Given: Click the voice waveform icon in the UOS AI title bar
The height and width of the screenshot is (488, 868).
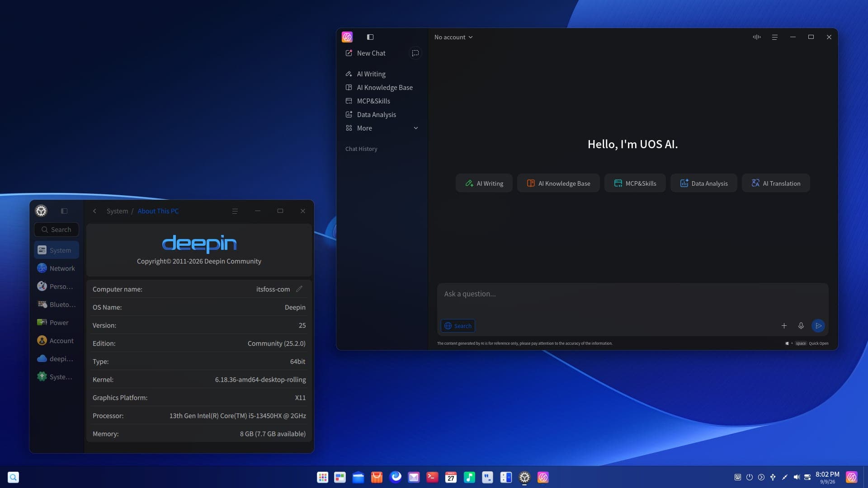Looking at the screenshot, I should point(757,37).
